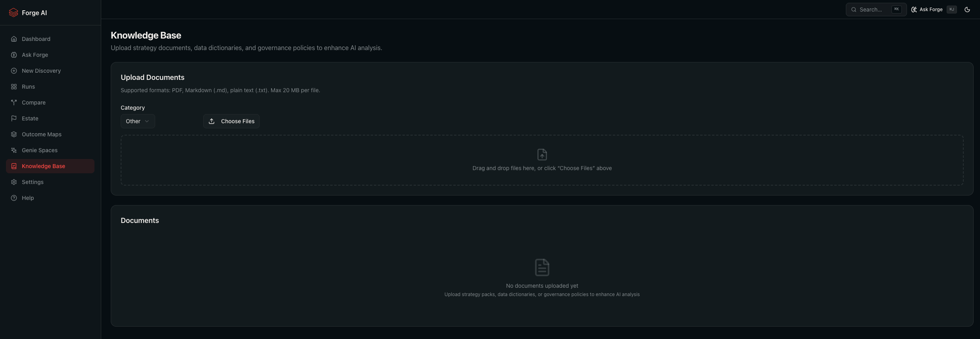This screenshot has height=339, width=980.
Task: Click the Ask Forge button in top bar
Action: click(x=934, y=10)
